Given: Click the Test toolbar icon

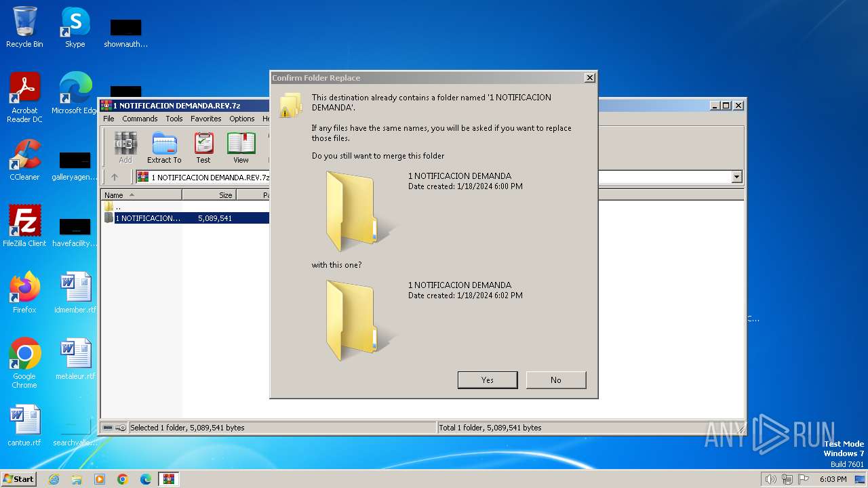Looking at the screenshot, I should coord(203,148).
